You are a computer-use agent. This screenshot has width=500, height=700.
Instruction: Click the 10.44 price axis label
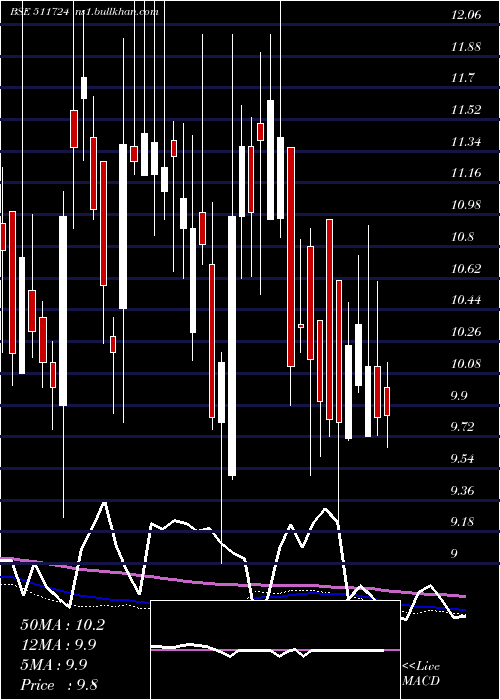466,300
